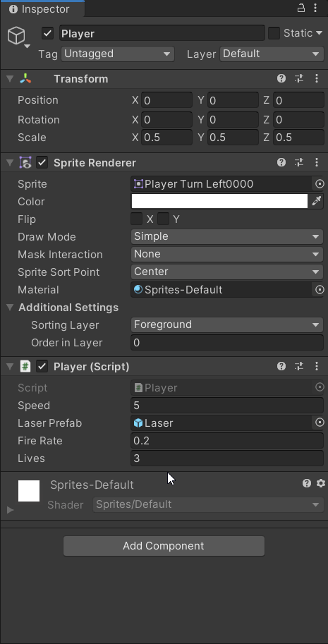The height and width of the screenshot is (644, 328).
Task: Click the Order in Layer input field
Action: pos(227,343)
